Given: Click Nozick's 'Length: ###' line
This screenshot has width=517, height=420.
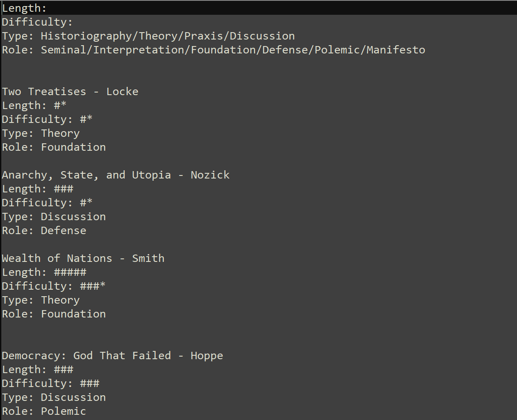Looking at the screenshot, I should coord(37,189).
